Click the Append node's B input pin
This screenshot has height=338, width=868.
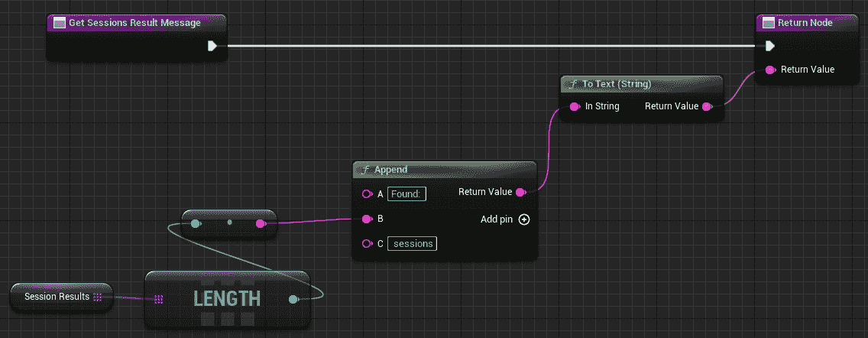tap(367, 219)
